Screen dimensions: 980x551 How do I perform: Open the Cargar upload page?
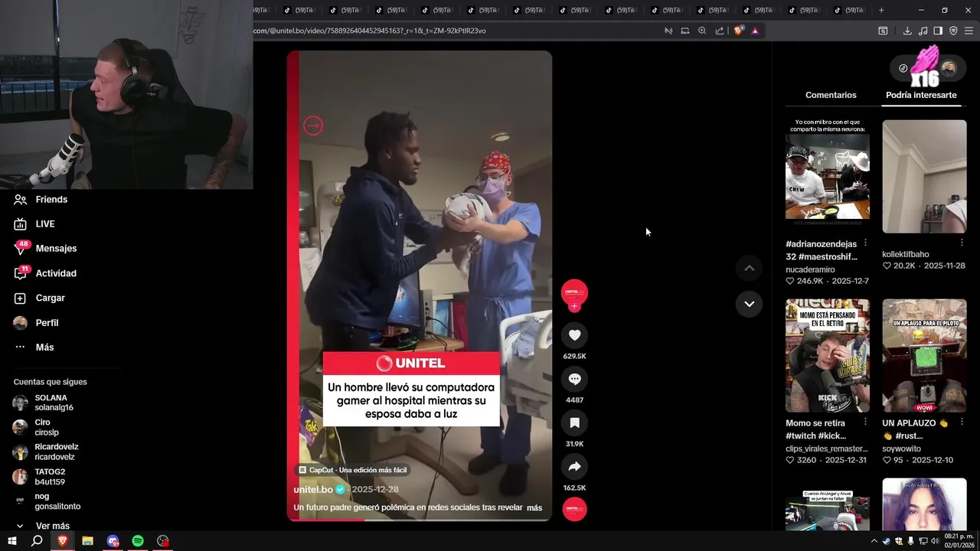tap(39, 298)
